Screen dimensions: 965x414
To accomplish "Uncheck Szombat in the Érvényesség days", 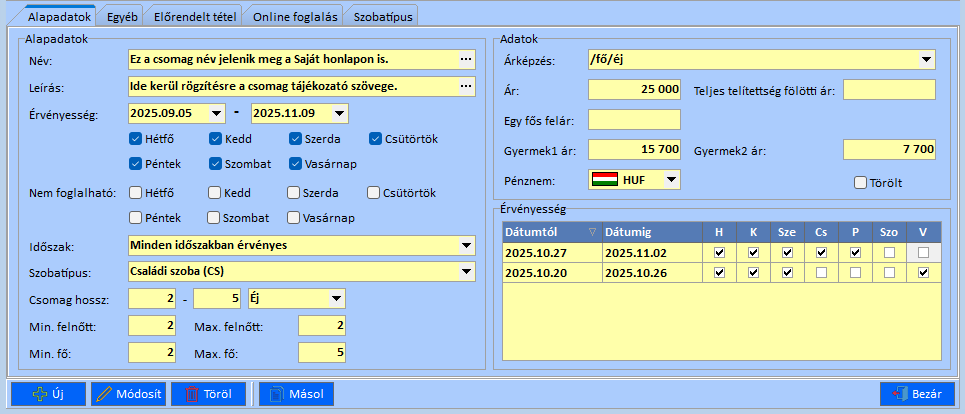I will 217,164.
